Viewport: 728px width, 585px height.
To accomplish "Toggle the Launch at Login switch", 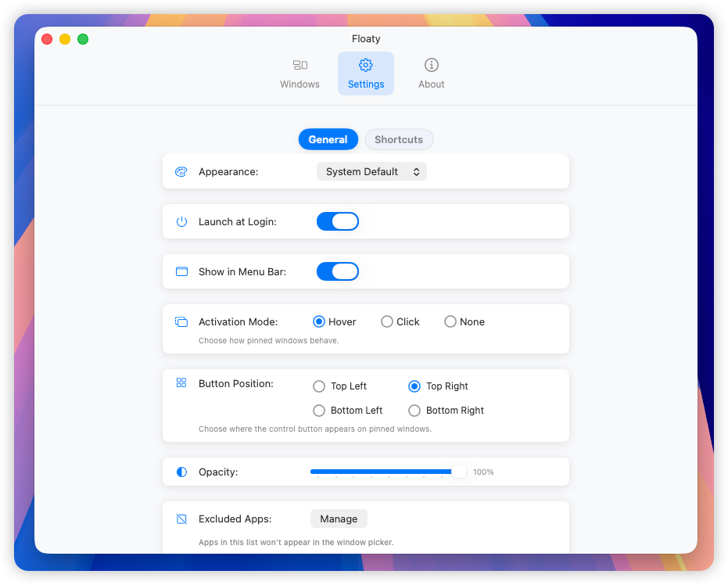I will pos(338,221).
